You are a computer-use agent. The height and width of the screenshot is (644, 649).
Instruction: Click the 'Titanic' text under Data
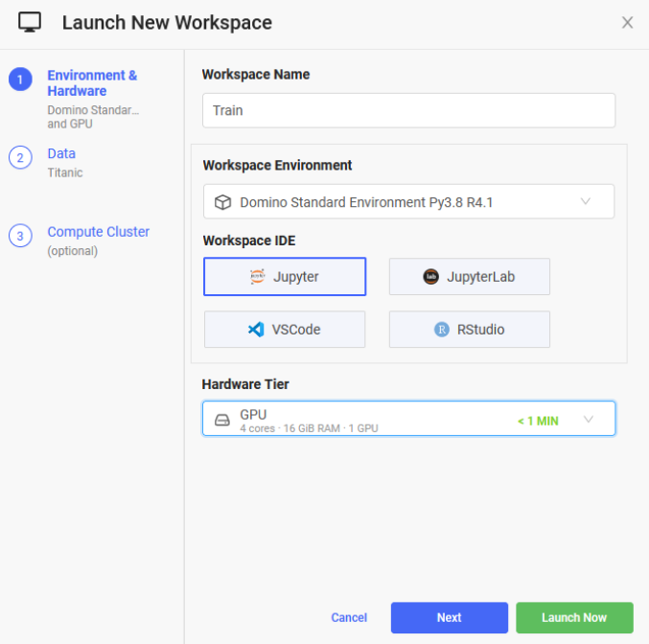(65, 172)
